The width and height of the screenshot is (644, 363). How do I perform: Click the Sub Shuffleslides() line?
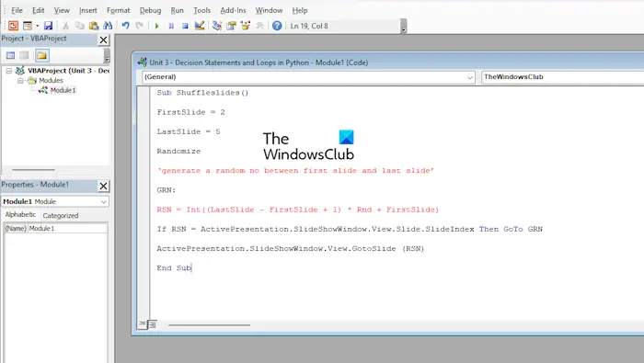click(202, 93)
